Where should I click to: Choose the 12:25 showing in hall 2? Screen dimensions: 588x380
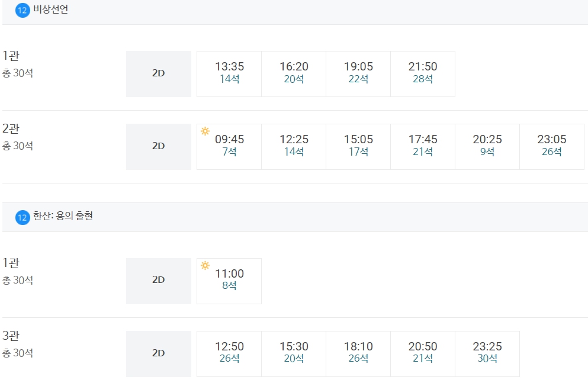(294, 147)
